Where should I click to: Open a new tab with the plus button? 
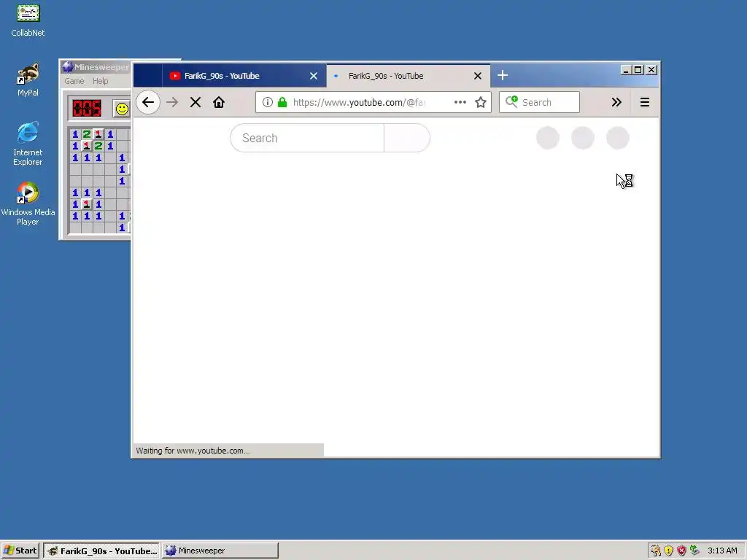(x=502, y=75)
